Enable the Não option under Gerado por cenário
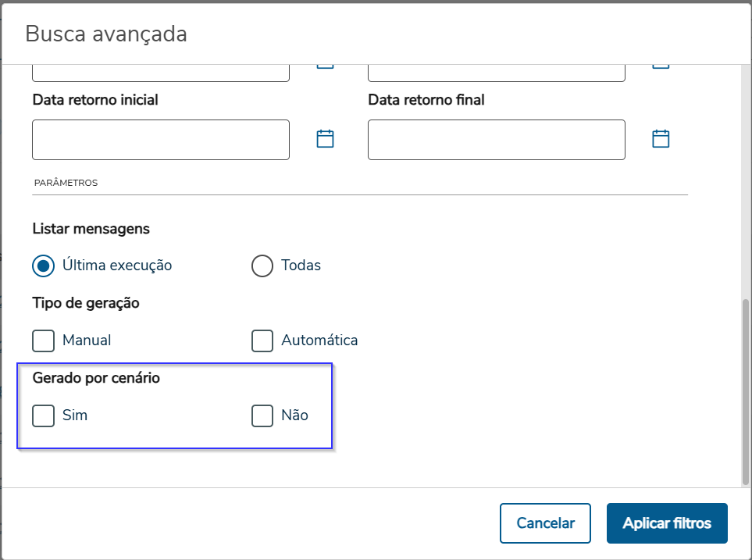The height and width of the screenshot is (560, 752). coord(262,416)
